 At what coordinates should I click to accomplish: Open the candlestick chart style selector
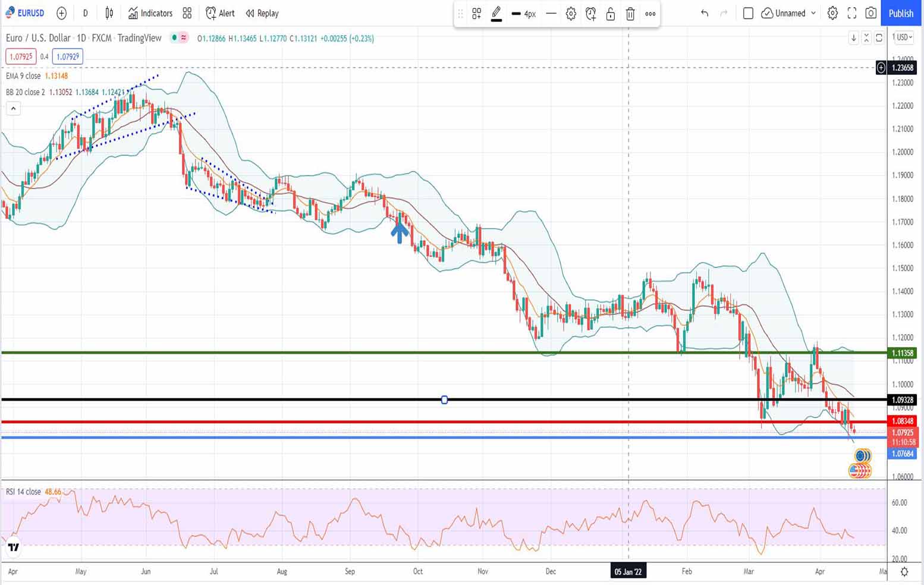[x=109, y=13]
